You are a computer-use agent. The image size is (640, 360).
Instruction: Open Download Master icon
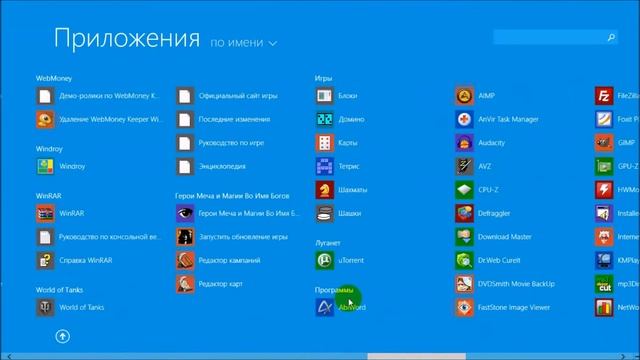(464, 237)
